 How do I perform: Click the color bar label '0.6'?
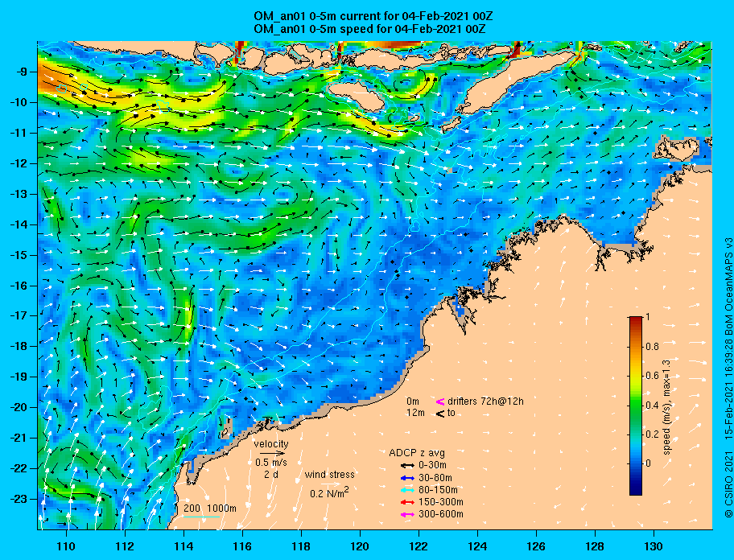click(x=653, y=376)
